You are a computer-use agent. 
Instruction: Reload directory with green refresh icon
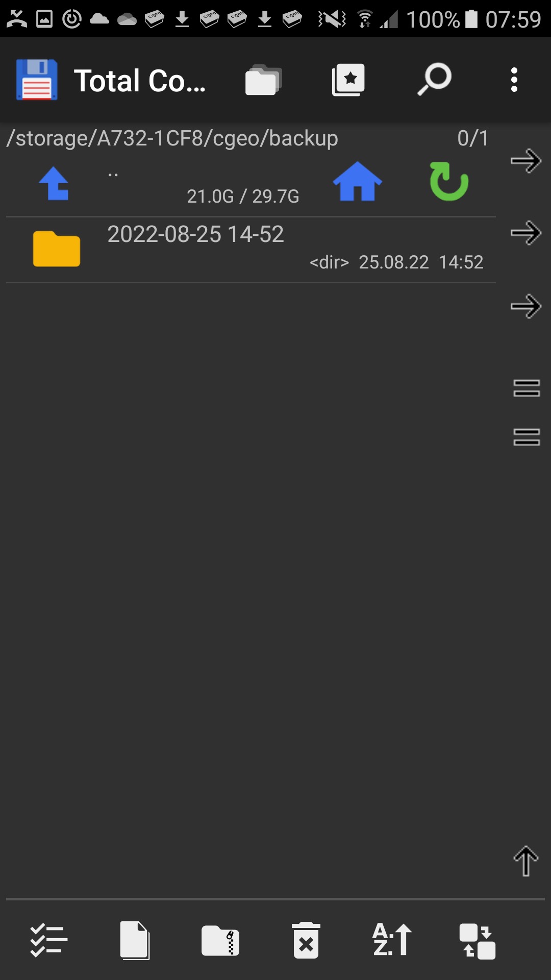tap(449, 181)
